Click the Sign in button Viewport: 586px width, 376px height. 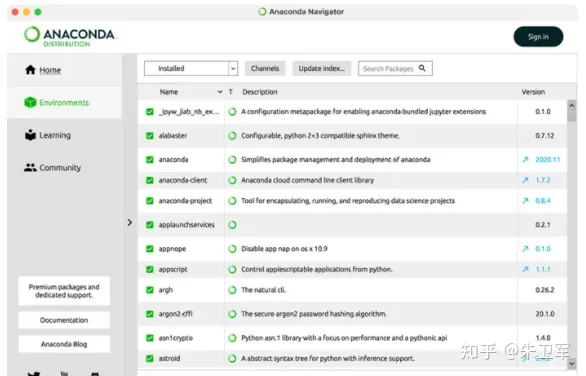coord(538,37)
